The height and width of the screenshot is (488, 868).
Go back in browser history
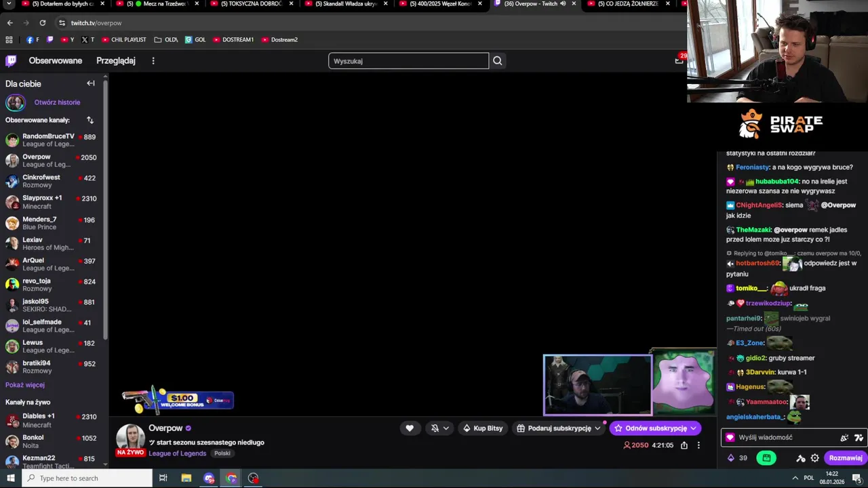(x=10, y=23)
